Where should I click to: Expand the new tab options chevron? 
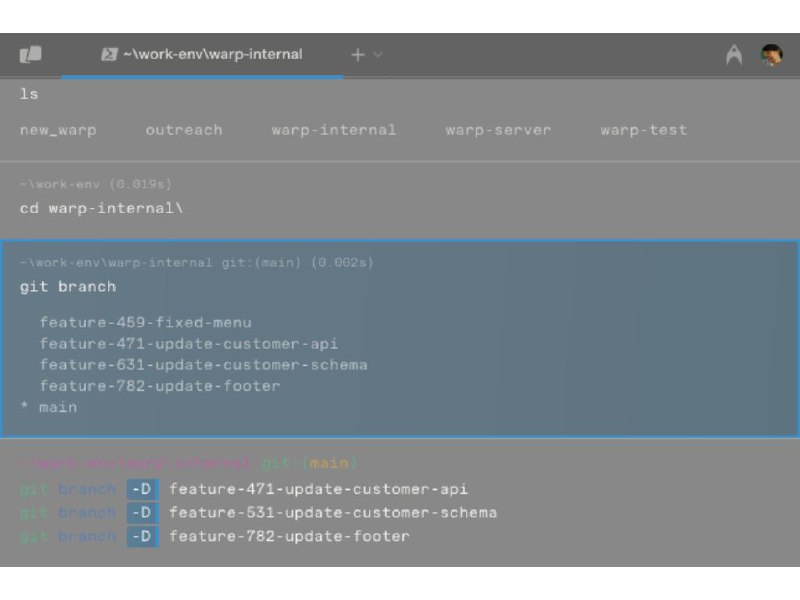tap(378, 55)
